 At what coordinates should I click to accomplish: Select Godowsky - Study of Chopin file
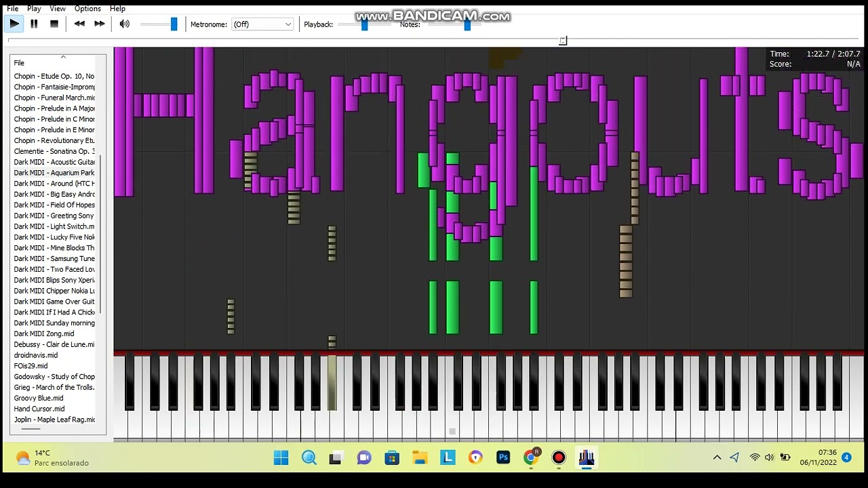click(x=54, y=377)
